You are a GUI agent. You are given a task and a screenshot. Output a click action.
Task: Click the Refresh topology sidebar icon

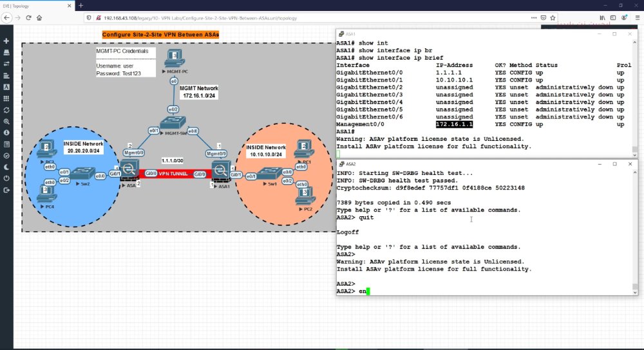6,110
